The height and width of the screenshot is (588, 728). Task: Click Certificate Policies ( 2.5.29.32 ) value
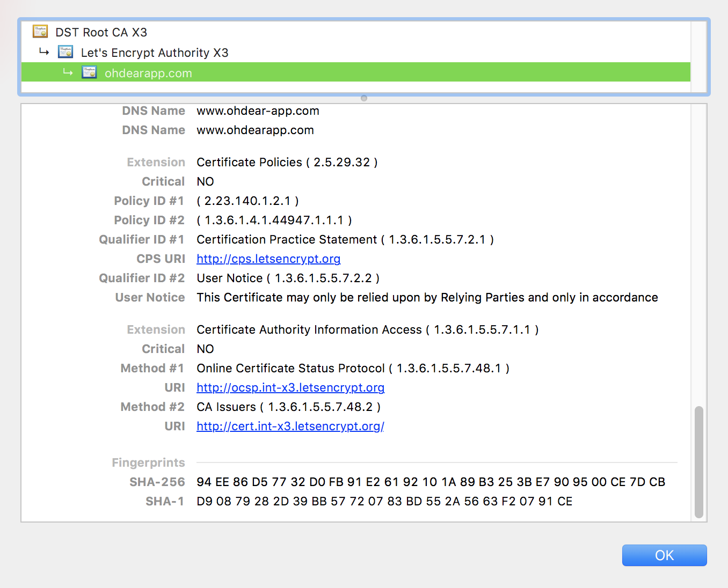coord(287,163)
